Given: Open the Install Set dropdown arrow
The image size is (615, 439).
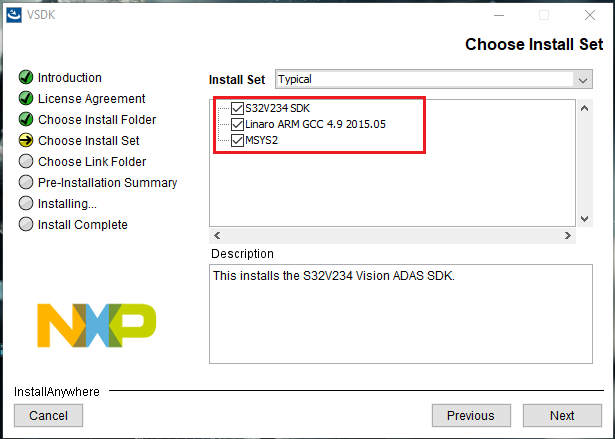Looking at the screenshot, I should click(x=582, y=80).
